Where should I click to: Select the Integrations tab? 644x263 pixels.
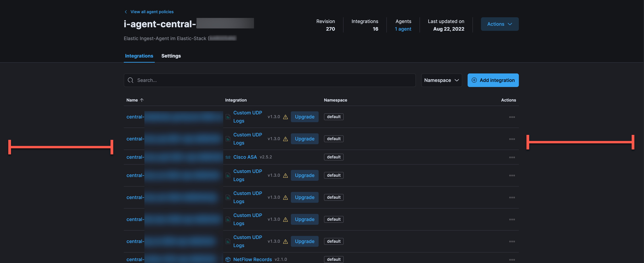[139, 56]
